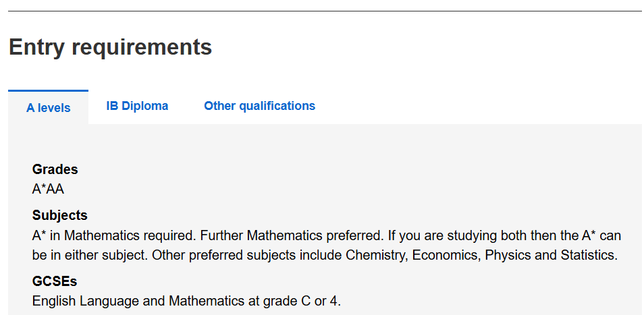Click the horizontal divider above the heading
Image resolution: width=644 pixels, height=315 pixels.
[325, 11]
